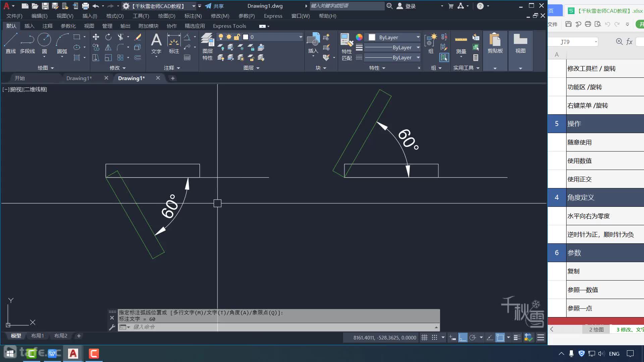Open the 绘图(D) menu
This screenshot has height=362, width=644.
pyautogui.click(x=167, y=16)
